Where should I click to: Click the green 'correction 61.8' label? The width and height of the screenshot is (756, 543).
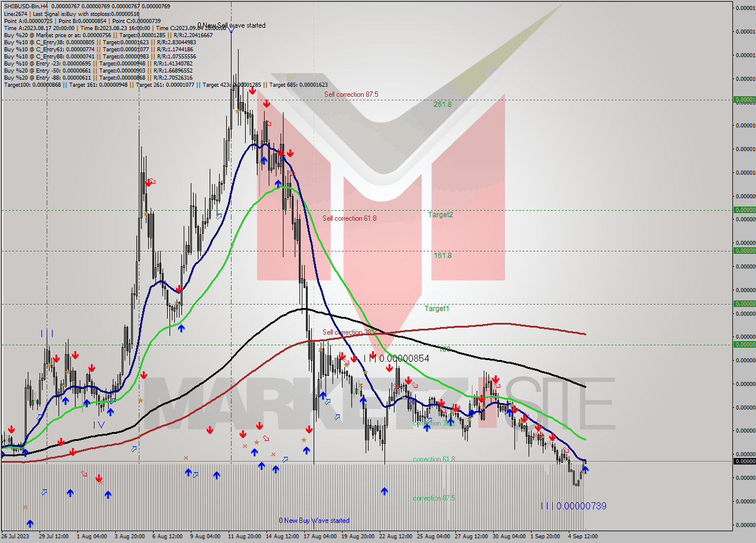[x=434, y=459]
